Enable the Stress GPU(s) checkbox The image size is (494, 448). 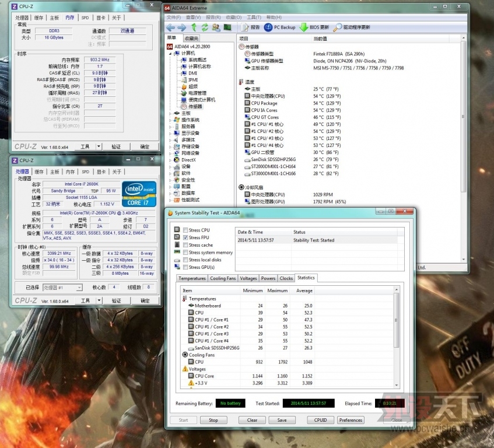185,267
